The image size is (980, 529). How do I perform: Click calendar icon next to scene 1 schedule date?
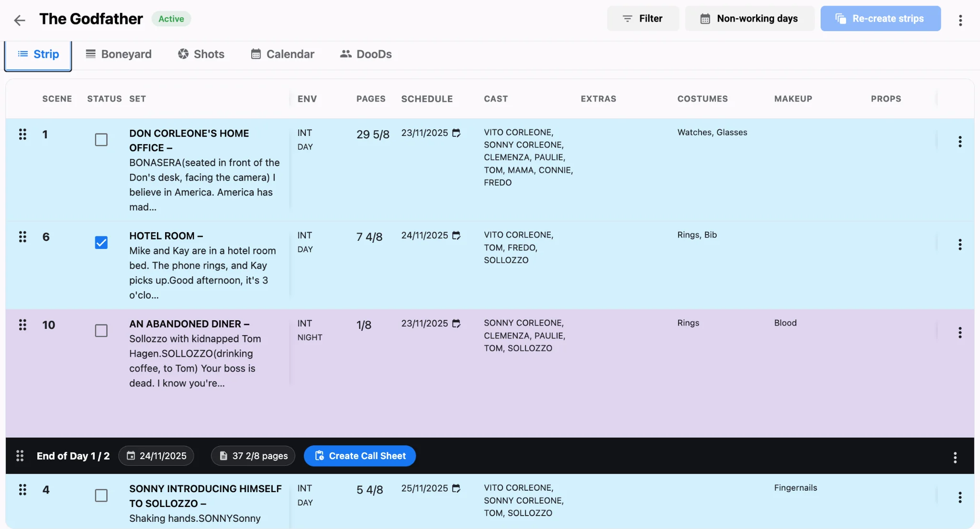pos(457,133)
